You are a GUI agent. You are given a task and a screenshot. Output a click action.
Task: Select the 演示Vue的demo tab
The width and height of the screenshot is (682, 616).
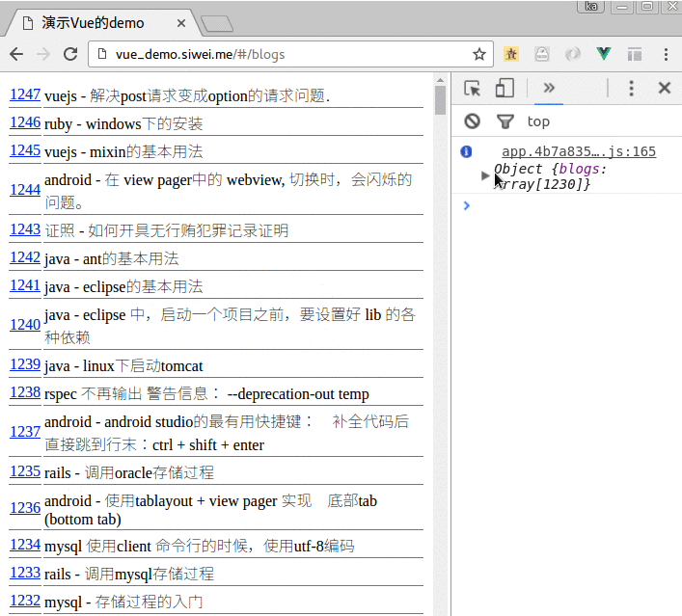tap(96, 22)
